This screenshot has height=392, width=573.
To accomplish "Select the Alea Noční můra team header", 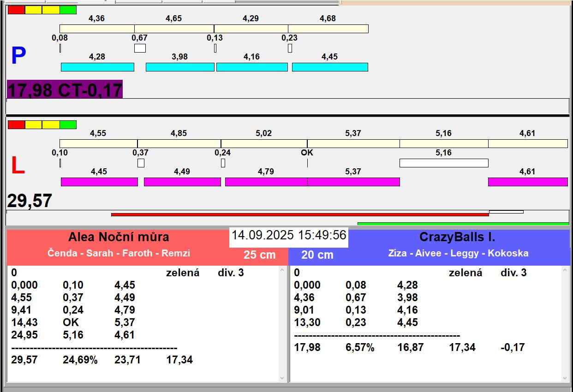I will 119,237.
